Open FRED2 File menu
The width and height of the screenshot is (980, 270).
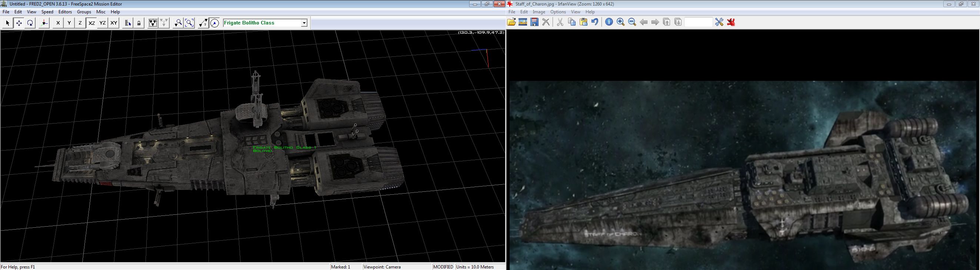(6, 12)
